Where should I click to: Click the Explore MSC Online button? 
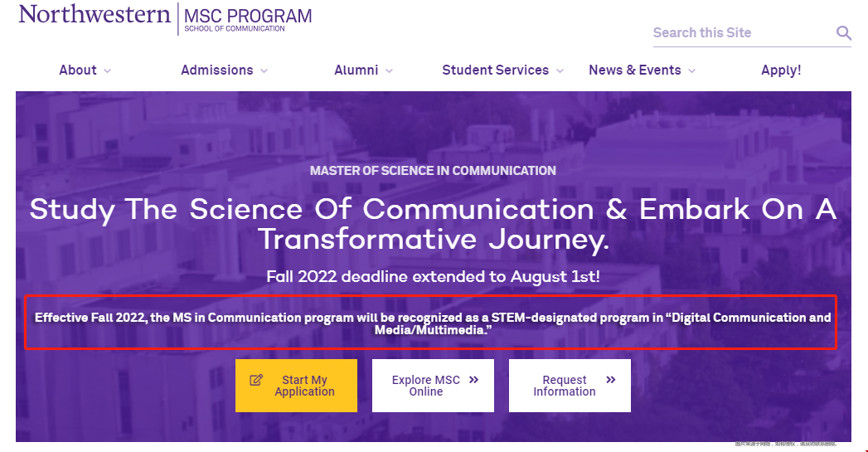point(433,386)
